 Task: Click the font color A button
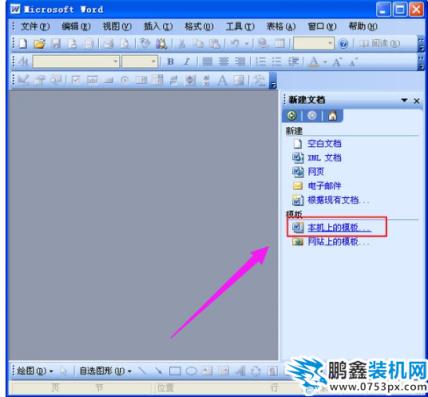coord(314,62)
